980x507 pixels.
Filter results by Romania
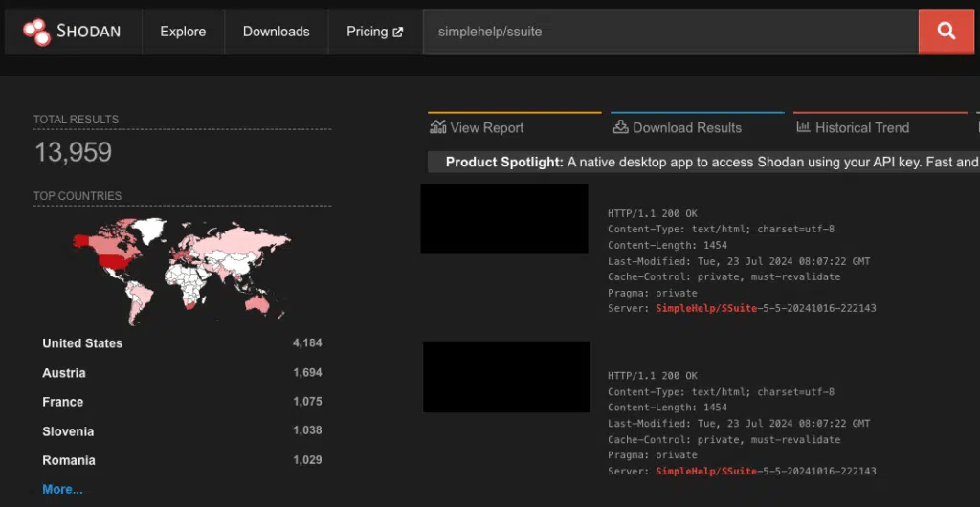click(69, 461)
